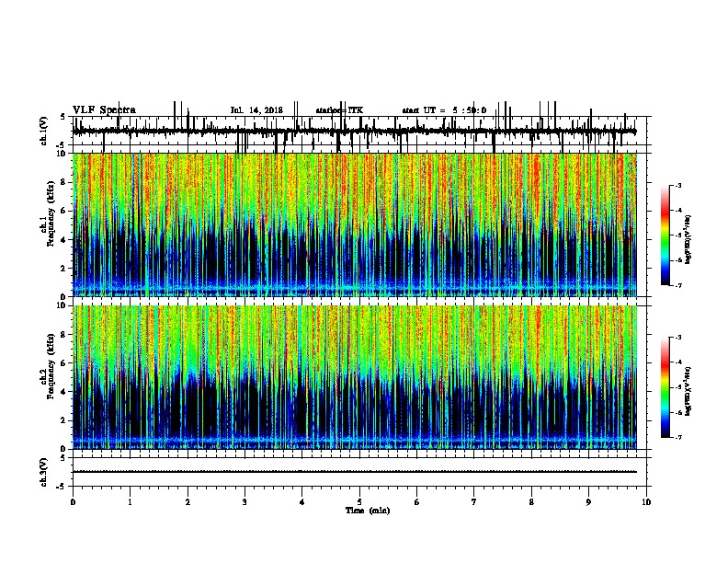Screen dimensions: 728x563
Task: Click the ch.1 frequency axis "6" tick label
Action: [x=64, y=211]
